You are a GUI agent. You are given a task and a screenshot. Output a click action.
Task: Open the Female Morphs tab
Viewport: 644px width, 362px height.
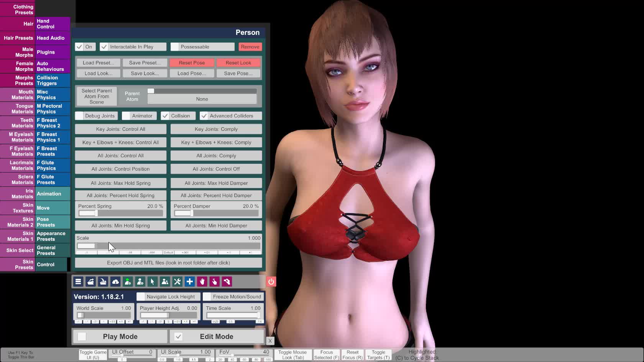point(18,66)
